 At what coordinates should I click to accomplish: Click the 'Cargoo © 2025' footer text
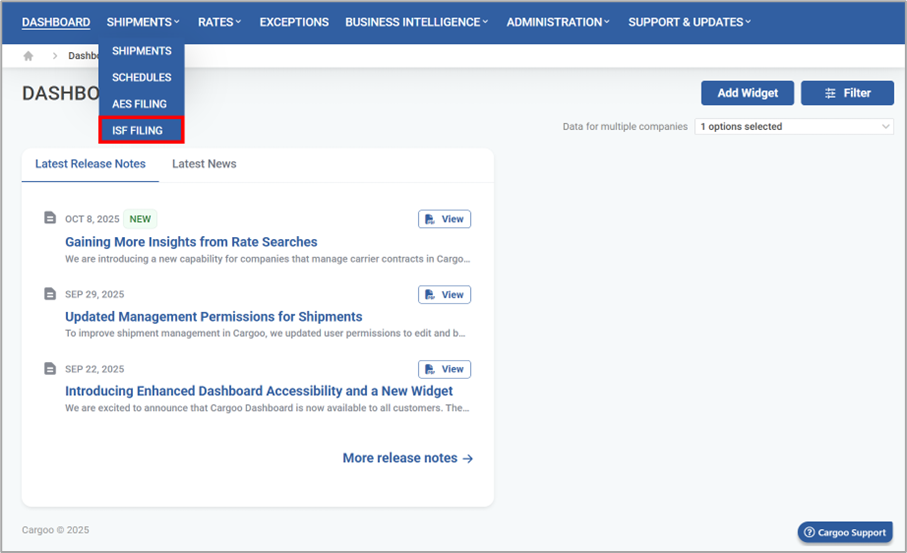tap(56, 530)
